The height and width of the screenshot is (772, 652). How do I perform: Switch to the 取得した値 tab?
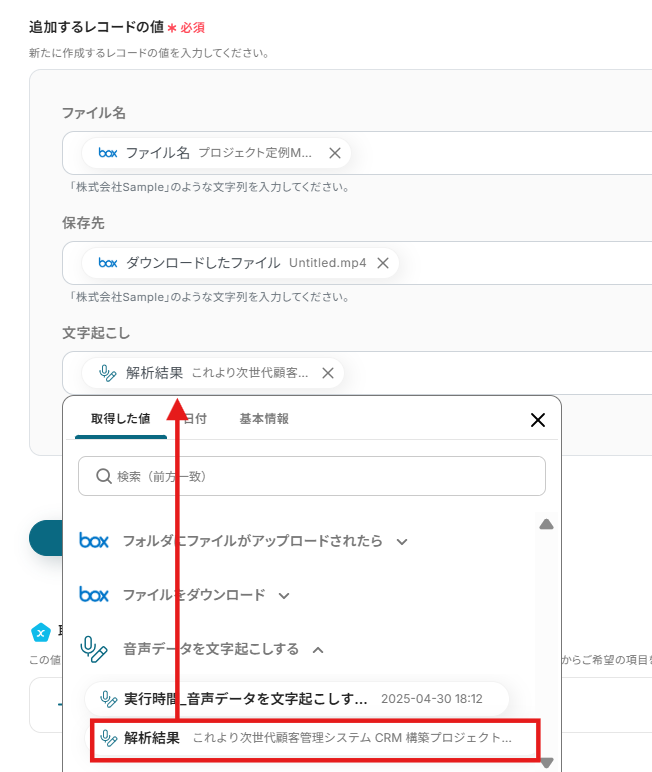tap(120, 419)
